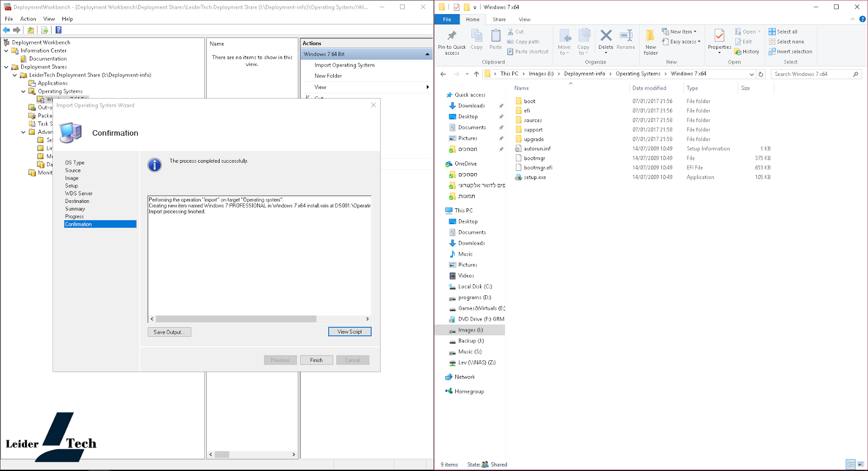The image size is (868, 471).
Task: Pin to Quick access in Explorer ribbon
Action: (452, 42)
